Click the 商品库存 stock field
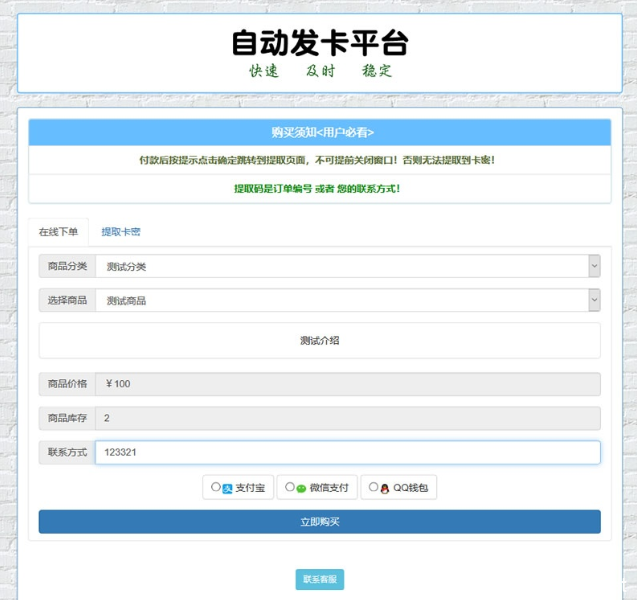 pos(347,418)
